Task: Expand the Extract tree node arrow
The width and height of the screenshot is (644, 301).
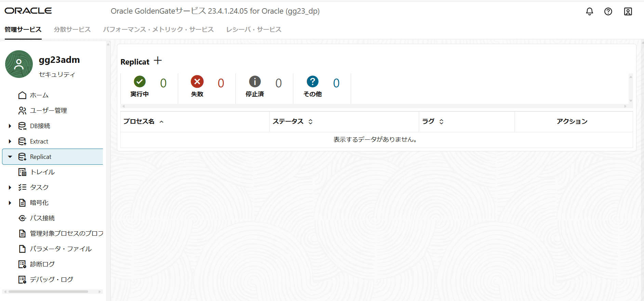Action: click(10, 141)
